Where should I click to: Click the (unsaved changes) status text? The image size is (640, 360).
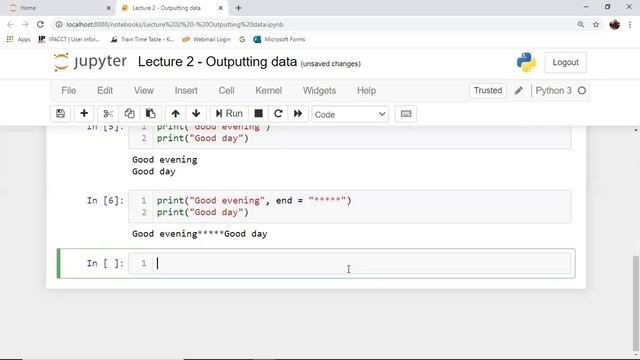[x=331, y=64]
